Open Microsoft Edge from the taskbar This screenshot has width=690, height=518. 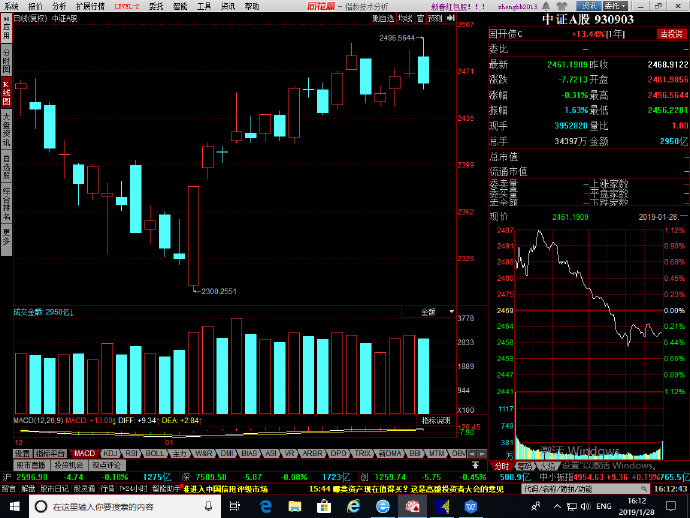(265, 507)
